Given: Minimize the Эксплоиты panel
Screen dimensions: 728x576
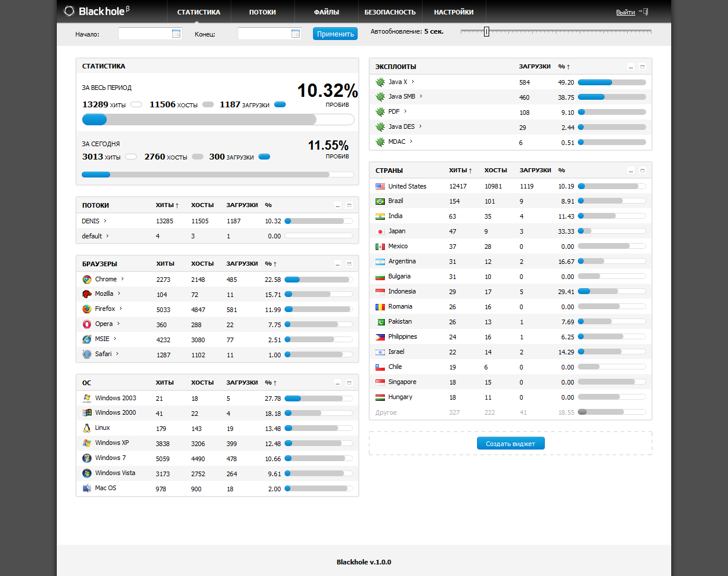Looking at the screenshot, I should pyautogui.click(x=631, y=67).
